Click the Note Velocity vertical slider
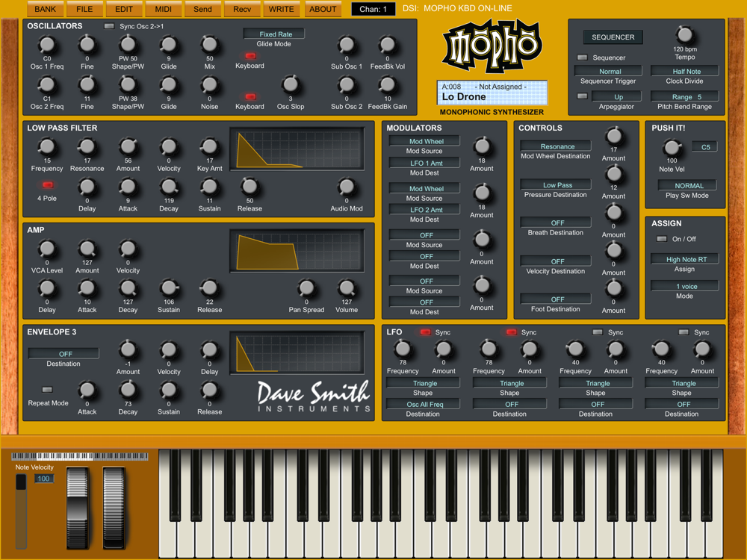The height and width of the screenshot is (560, 747). (21, 511)
